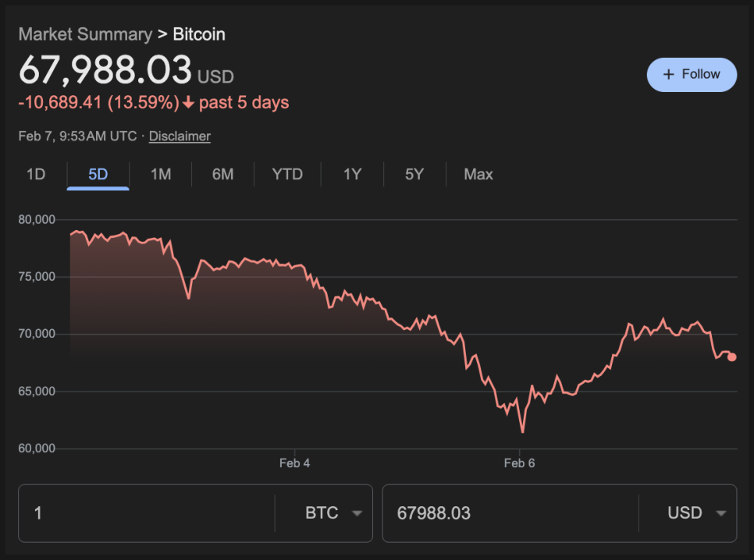754x560 pixels.
Task: Click the Feb 4 date label
Action: (295, 463)
